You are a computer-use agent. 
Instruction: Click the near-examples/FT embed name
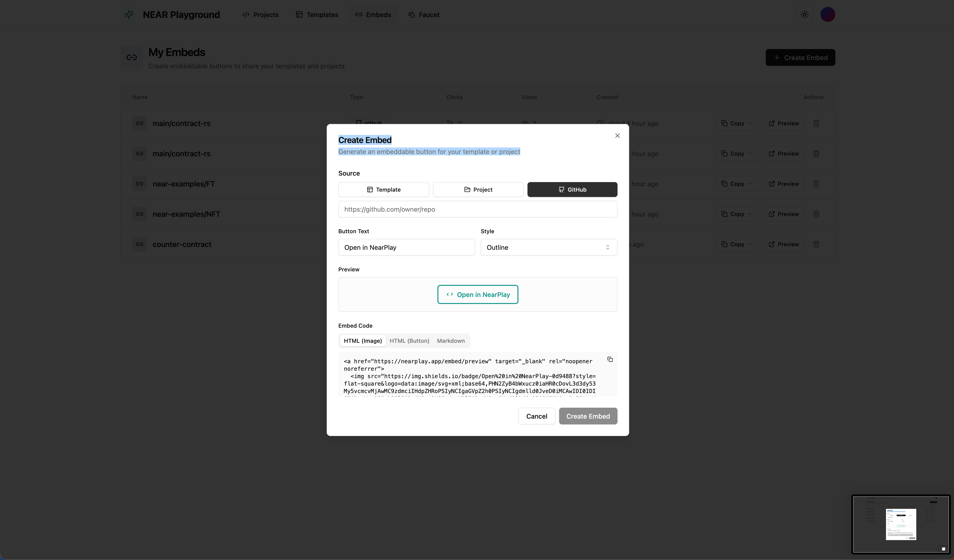(x=184, y=184)
